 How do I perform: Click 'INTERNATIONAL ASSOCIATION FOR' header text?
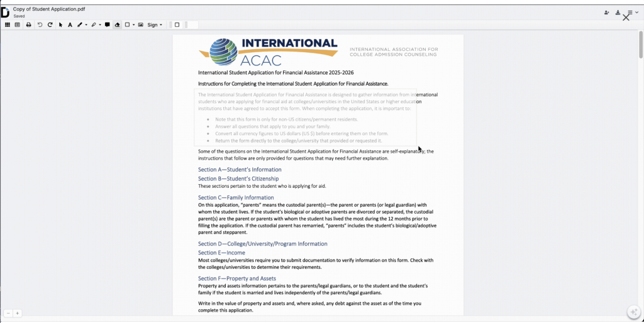(x=394, y=49)
